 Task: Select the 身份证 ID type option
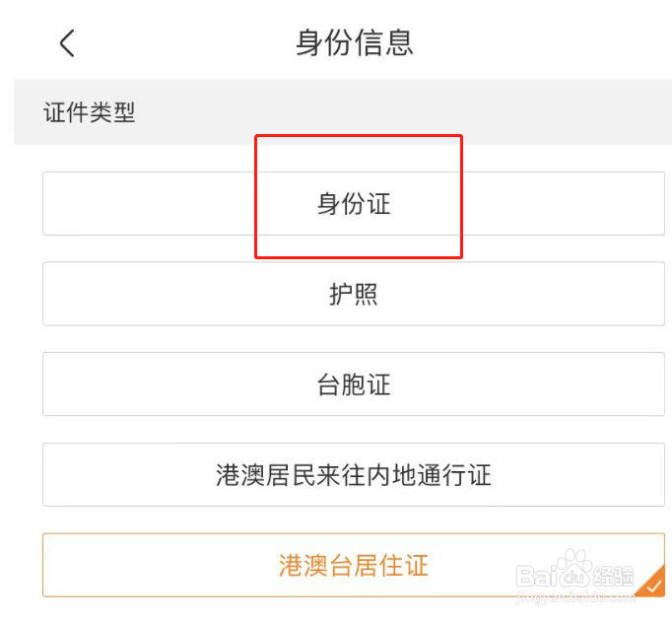tap(354, 204)
